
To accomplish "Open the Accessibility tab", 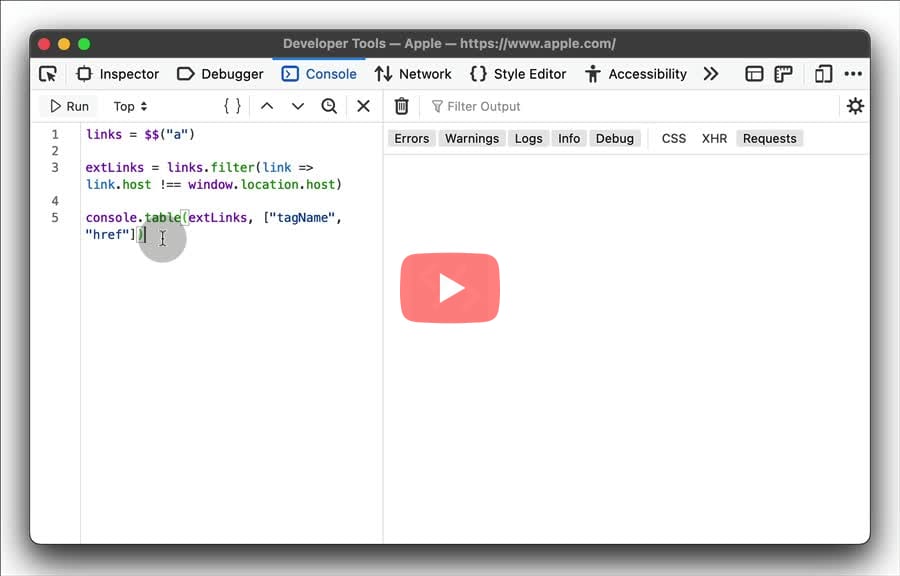I will point(635,74).
